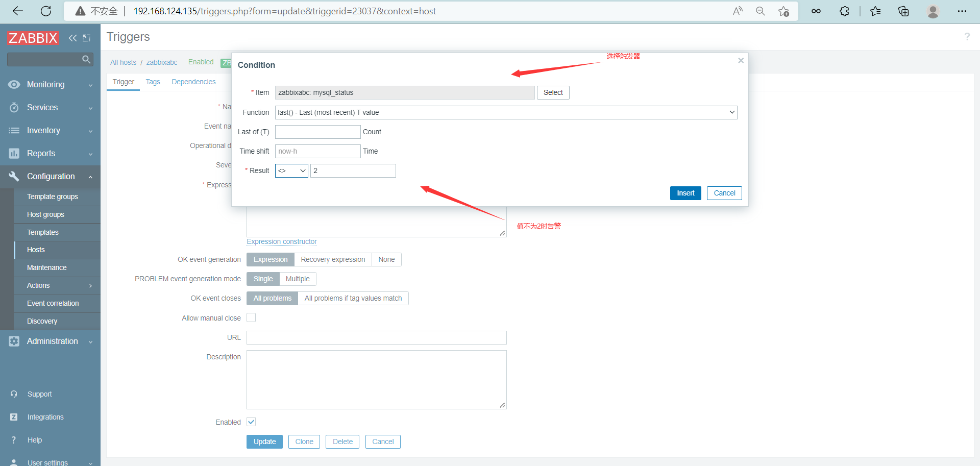This screenshot has width=980, height=466.
Task: Collapse the sidebar with double chevron icon
Action: click(72, 38)
